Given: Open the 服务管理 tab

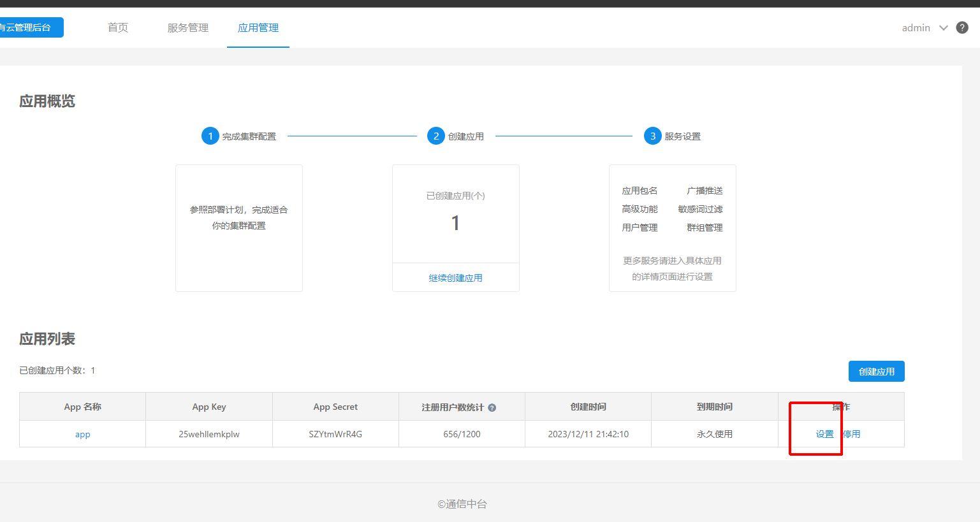Looking at the screenshot, I should click(188, 27).
